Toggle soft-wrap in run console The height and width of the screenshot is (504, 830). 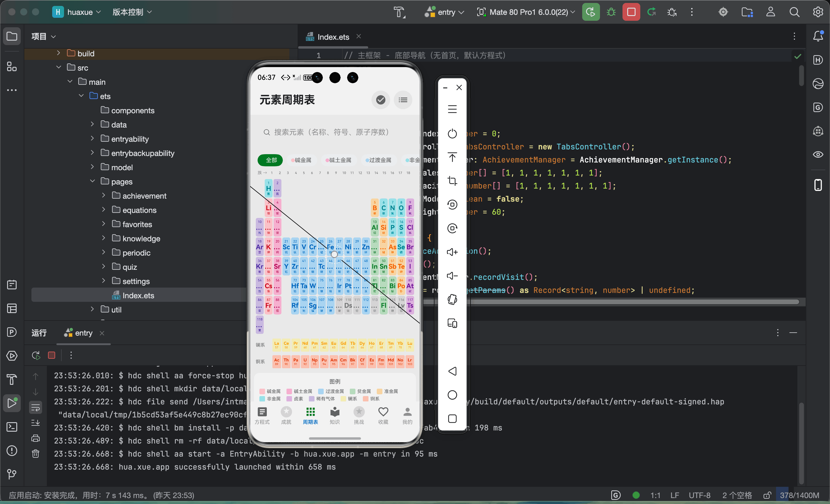pos(35,408)
